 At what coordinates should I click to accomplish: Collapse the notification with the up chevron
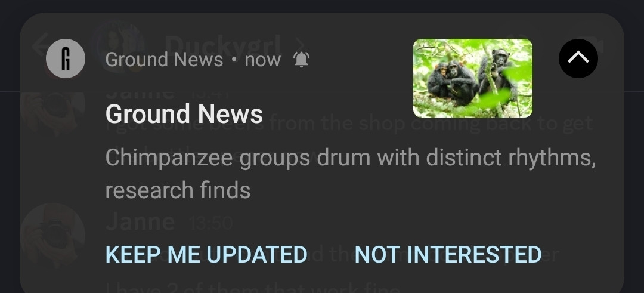[x=578, y=58]
